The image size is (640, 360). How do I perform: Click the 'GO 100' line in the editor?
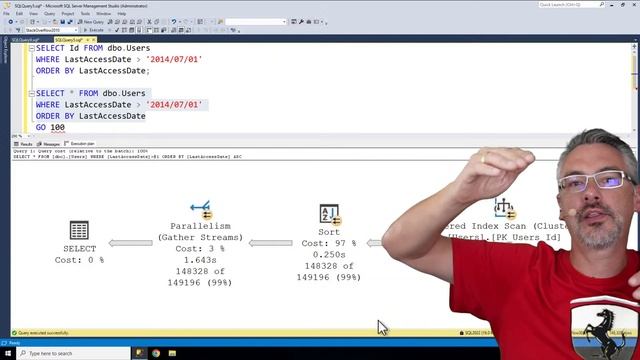(50, 127)
